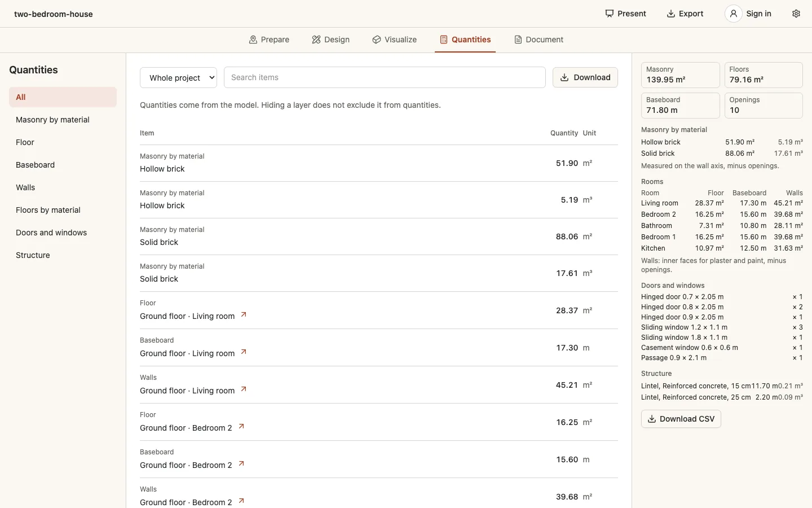Open the Whole project dropdown

(x=179, y=77)
